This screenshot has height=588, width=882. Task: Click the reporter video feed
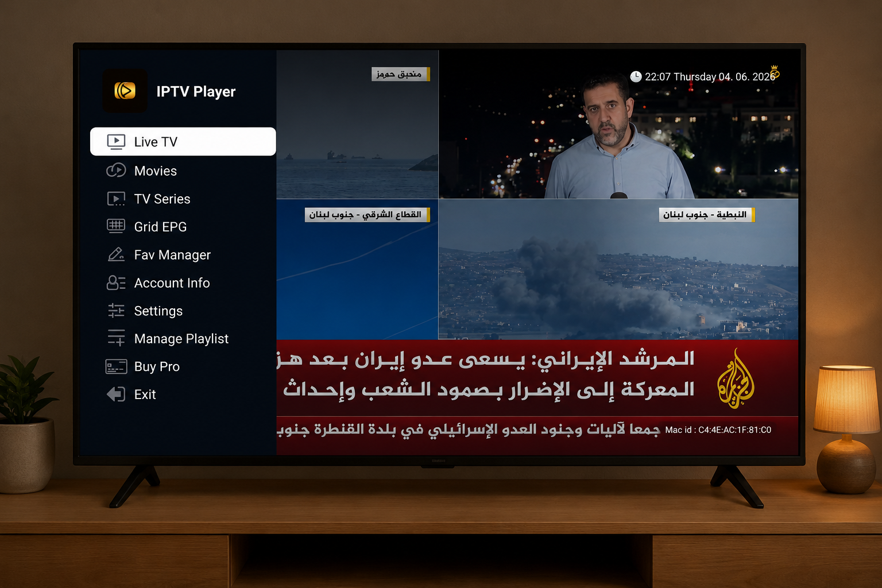pos(618,125)
